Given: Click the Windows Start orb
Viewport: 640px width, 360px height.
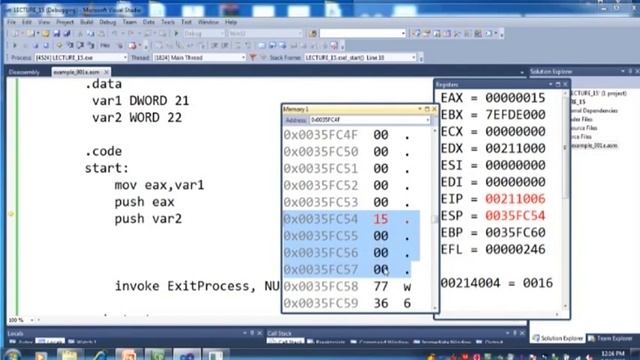Looking at the screenshot, I should point(12,355).
